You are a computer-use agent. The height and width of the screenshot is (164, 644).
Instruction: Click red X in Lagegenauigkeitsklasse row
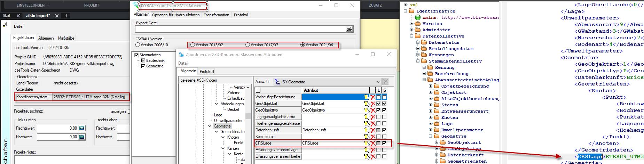click(x=373, y=117)
